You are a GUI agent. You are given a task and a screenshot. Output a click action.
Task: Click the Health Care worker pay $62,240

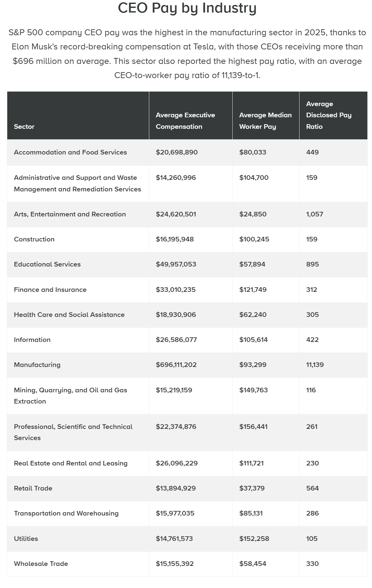(253, 315)
